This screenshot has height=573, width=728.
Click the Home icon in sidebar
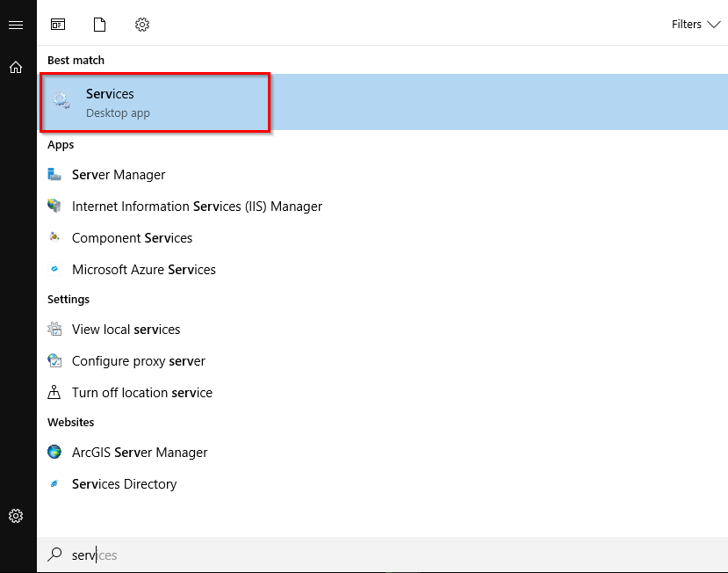tap(17, 67)
